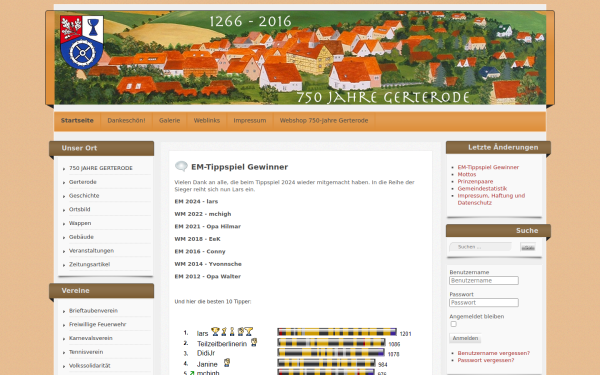Open the Gerterode sidebar link
The width and height of the screenshot is (600, 375).
coord(83,182)
